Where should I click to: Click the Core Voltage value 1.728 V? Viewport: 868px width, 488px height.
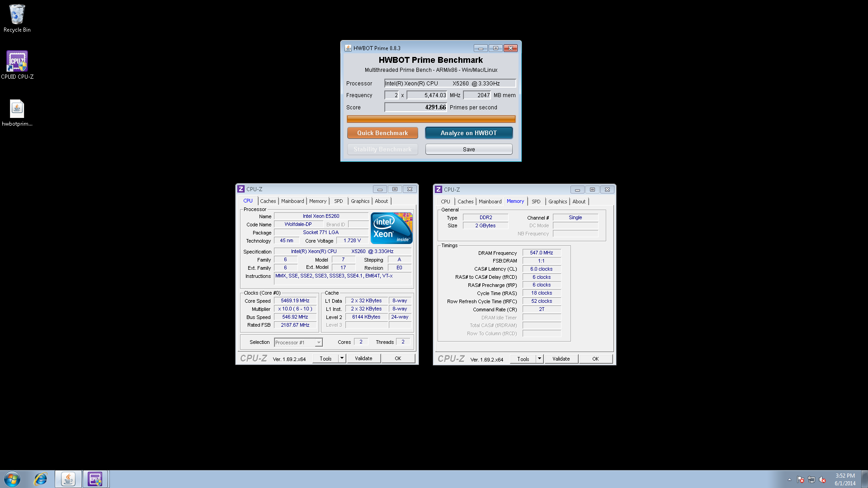click(x=352, y=240)
